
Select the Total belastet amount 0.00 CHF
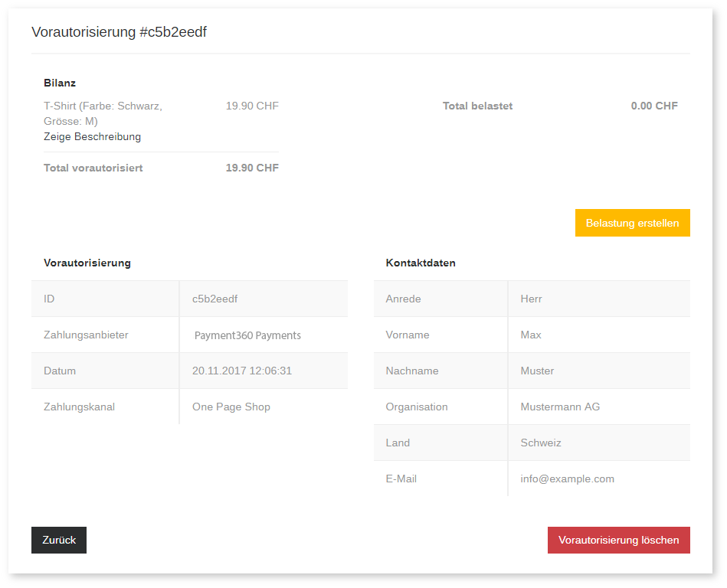tap(653, 106)
